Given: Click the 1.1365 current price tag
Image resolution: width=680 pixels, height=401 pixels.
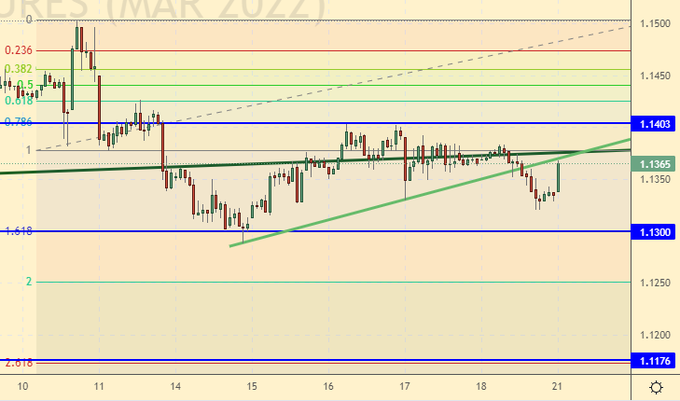Looking at the screenshot, I should (x=655, y=163).
